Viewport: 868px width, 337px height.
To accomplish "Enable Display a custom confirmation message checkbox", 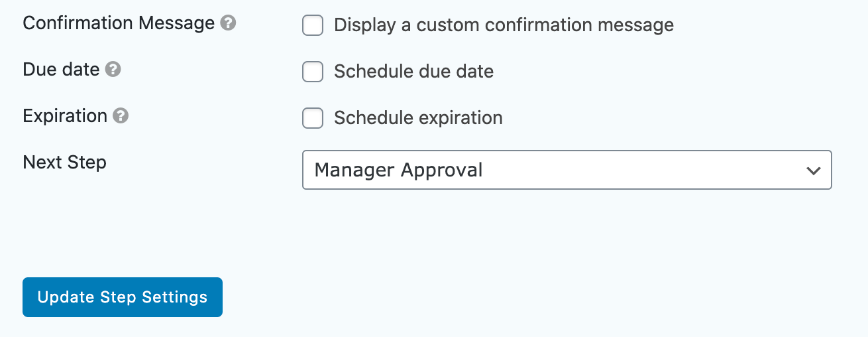I will (313, 25).
